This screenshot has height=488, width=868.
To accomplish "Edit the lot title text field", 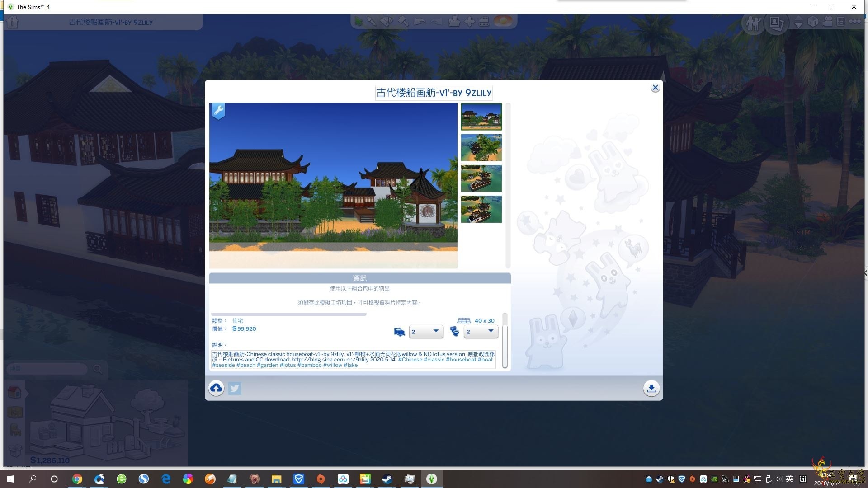I will click(x=434, y=93).
